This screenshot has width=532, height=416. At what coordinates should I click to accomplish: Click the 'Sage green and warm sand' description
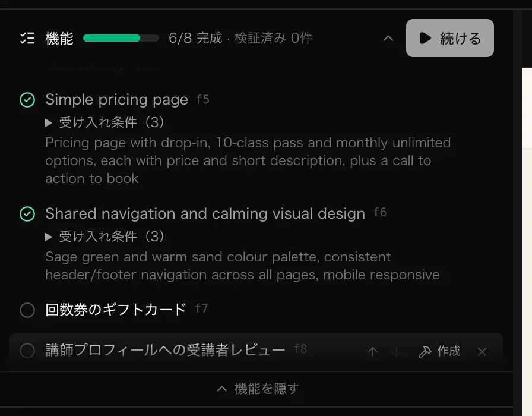point(242,266)
